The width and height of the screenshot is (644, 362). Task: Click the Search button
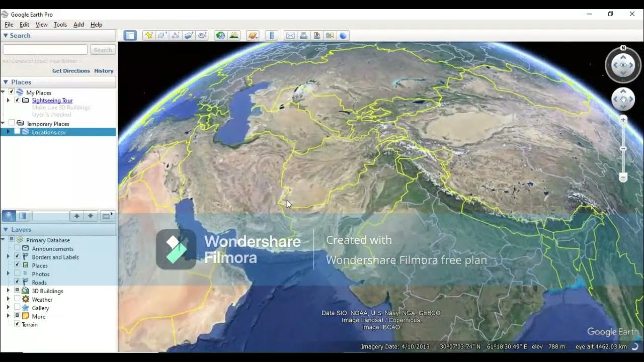103,50
